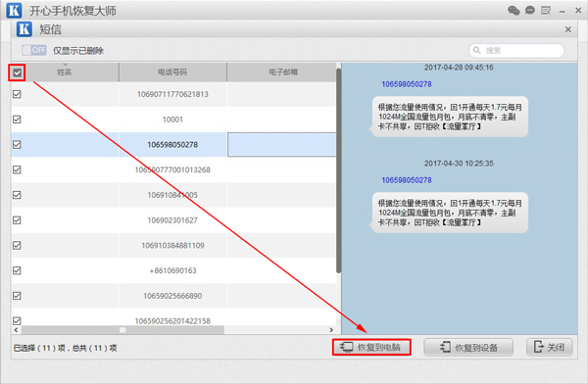Viewport: 588px width, 384px height.
Task: Click the right arrow of the horizontal scrollbar
Action: [331, 330]
